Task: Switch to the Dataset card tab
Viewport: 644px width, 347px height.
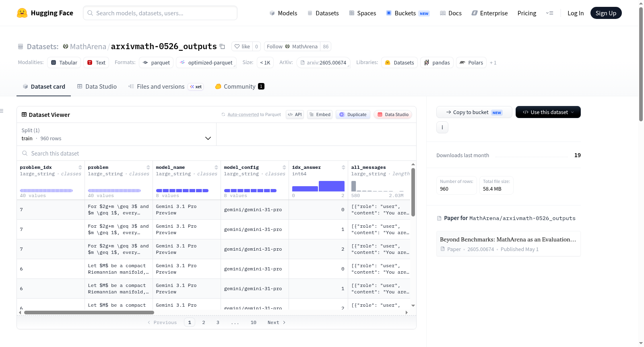Action: coord(44,86)
